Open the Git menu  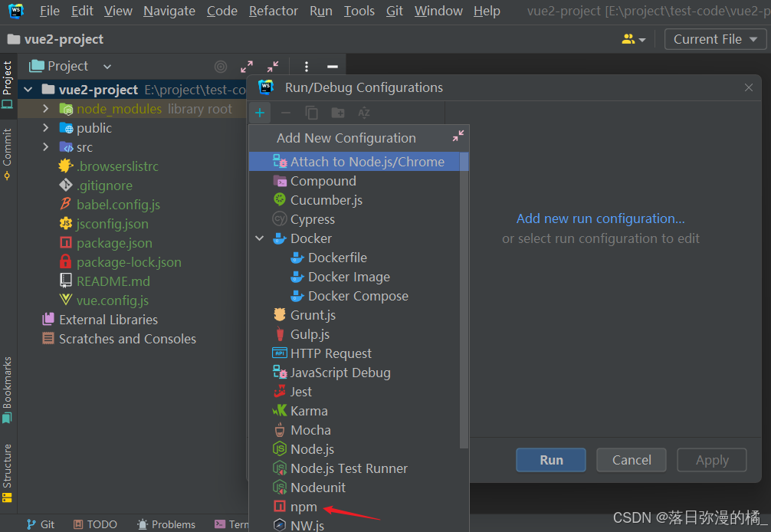point(395,11)
